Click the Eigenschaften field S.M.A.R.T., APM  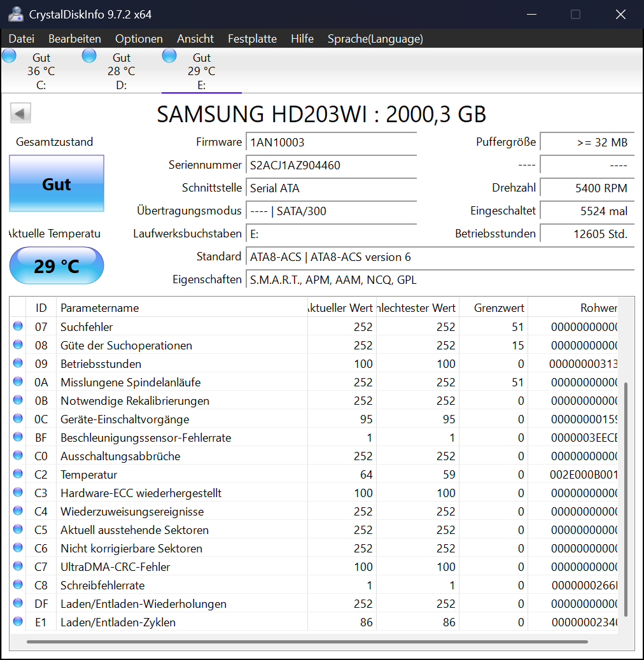tap(440, 280)
